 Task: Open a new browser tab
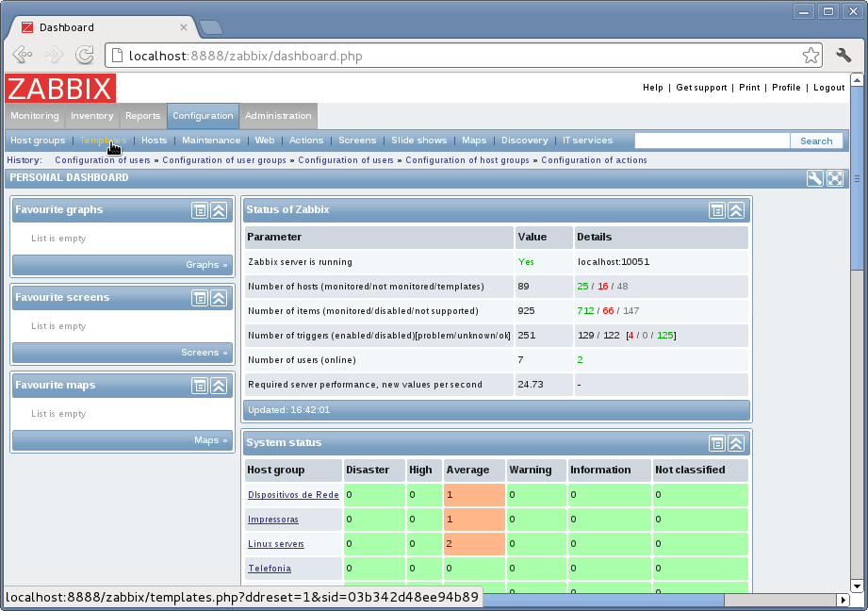tap(211, 26)
